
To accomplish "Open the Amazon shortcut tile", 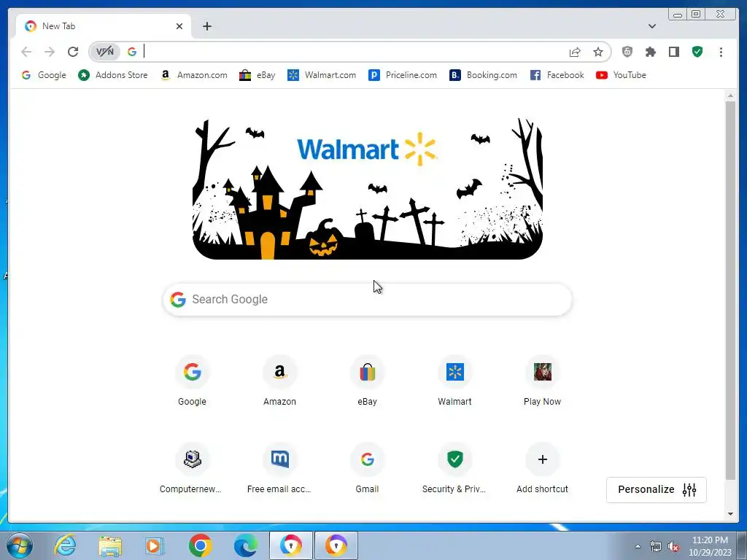I will coord(279,381).
